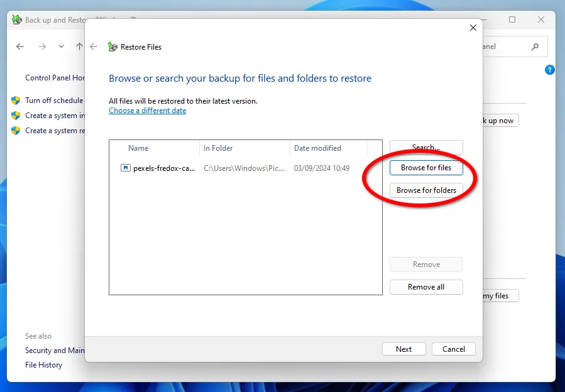Open the recent locations dropdown chevron
The width and height of the screenshot is (565, 392).
tap(61, 46)
